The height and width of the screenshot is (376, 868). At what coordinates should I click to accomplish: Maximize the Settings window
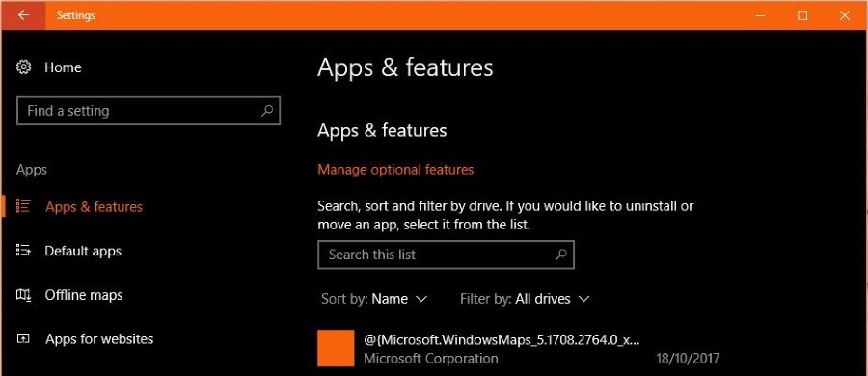(x=802, y=15)
